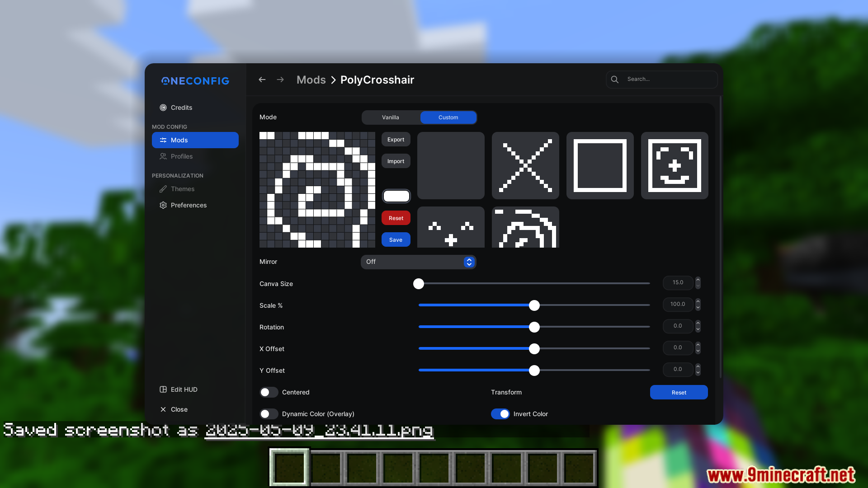Screen dimensions: 868x488
Task: Click the Profiles people icon
Action: pyautogui.click(x=163, y=156)
